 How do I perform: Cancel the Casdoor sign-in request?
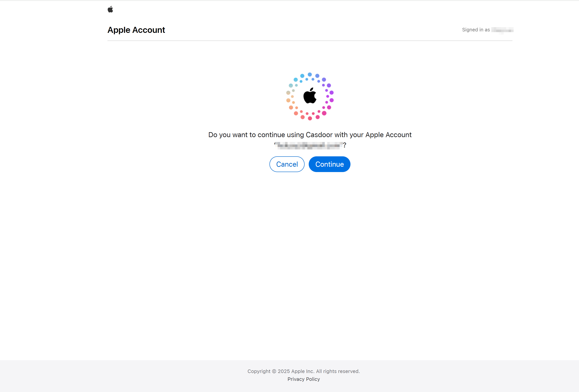point(287,164)
